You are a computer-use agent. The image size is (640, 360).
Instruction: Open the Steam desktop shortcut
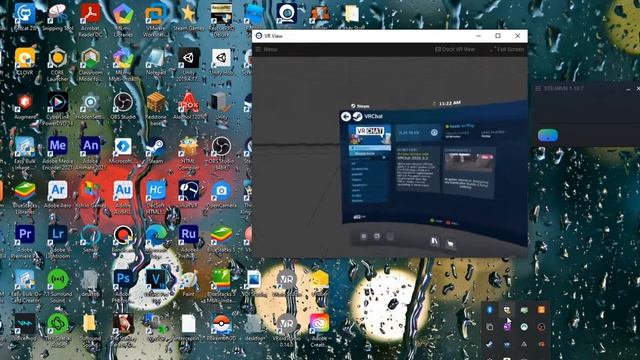156,149
